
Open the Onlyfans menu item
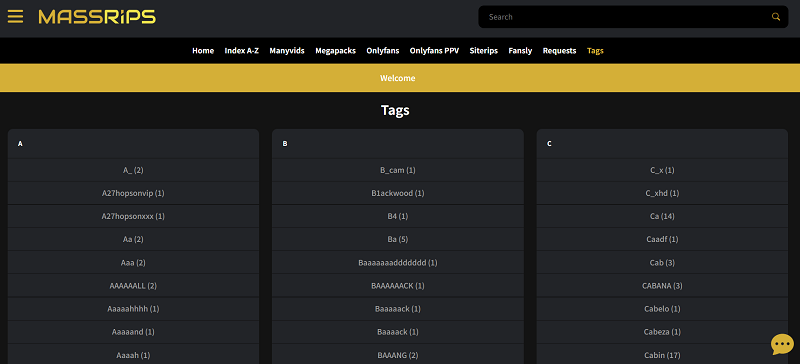tap(383, 51)
